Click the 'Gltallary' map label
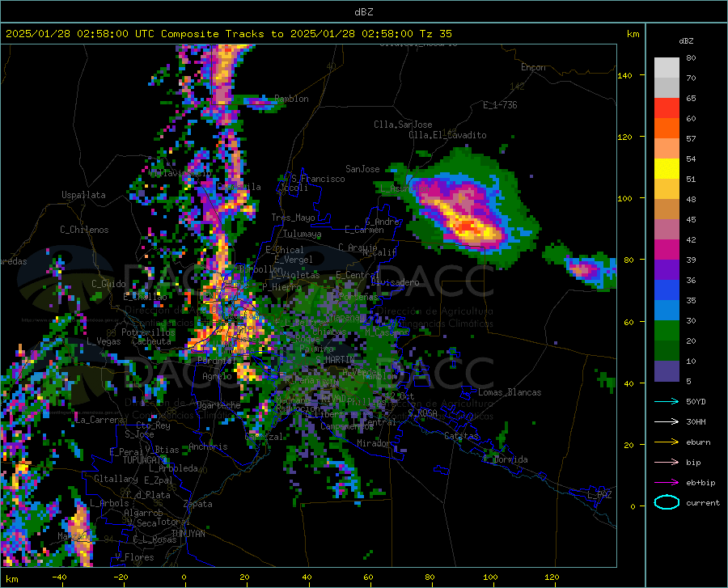The image size is (728, 588). pyautogui.click(x=116, y=479)
